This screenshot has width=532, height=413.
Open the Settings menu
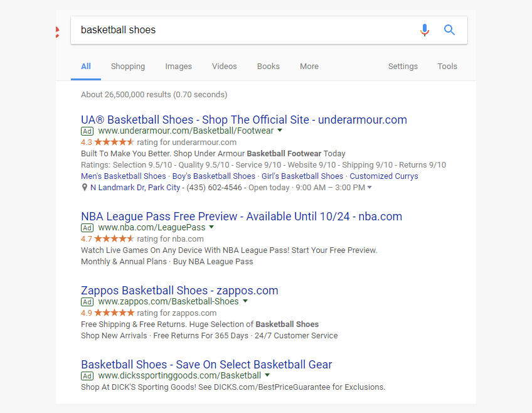click(x=403, y=67)
